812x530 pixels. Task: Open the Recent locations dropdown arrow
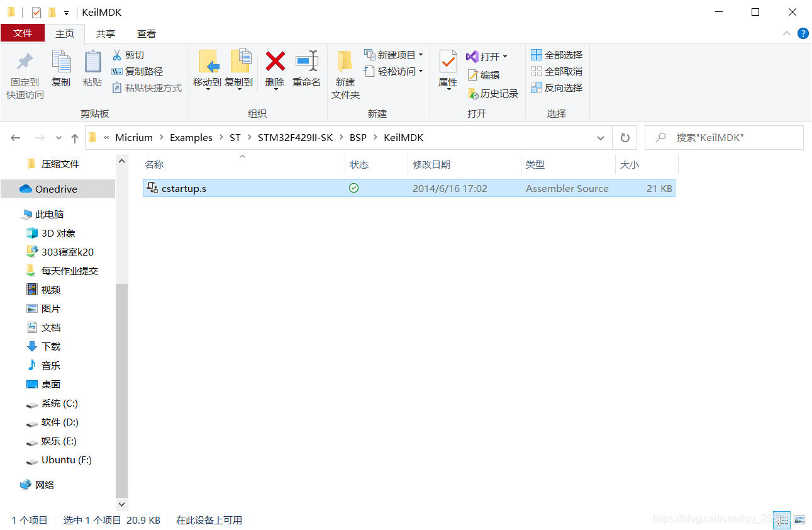pyautogui.click(x=58, y=138)
